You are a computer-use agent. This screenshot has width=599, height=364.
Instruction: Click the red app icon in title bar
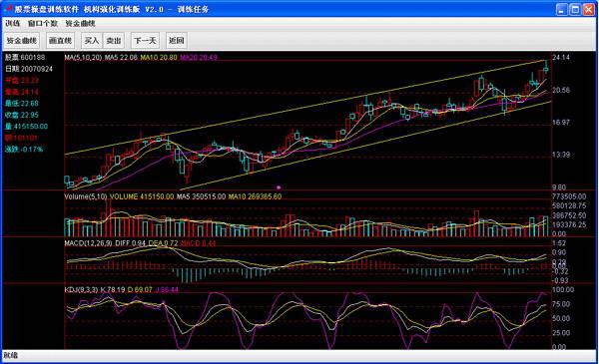(8, 8)
